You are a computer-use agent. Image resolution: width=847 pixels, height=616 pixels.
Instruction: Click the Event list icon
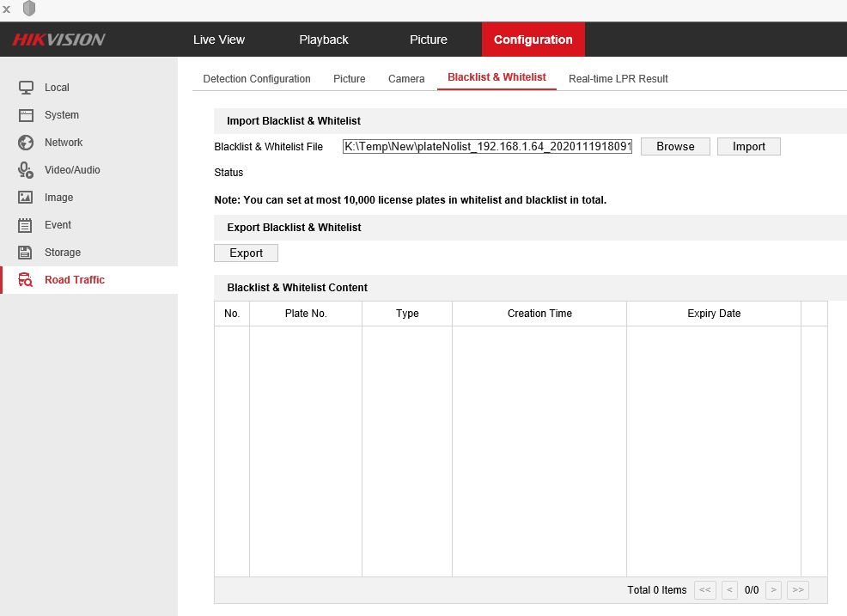(26, 225)
